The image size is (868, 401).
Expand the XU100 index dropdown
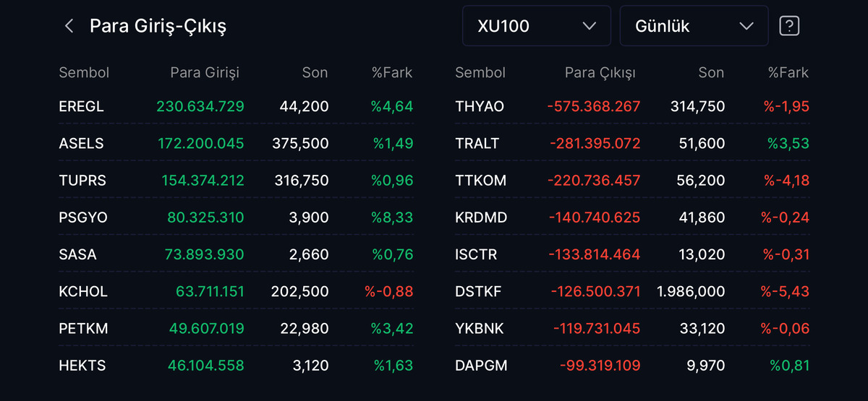[x=537, y=26]
